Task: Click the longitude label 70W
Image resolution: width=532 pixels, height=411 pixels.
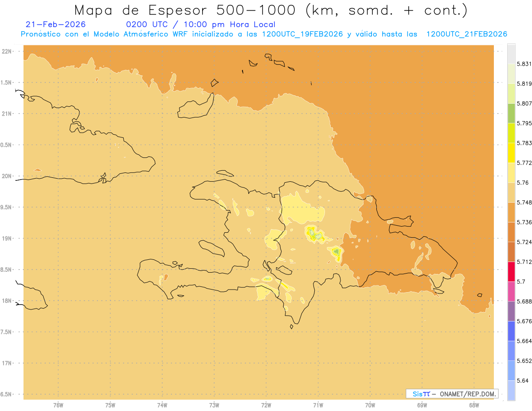Action: [x=370, y=405]
